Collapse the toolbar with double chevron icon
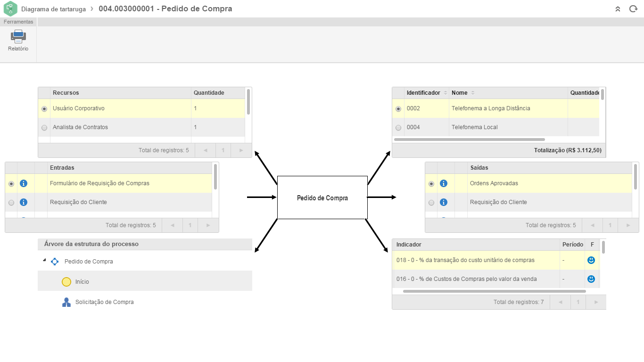This screenshot has height=362, width=644. click(x=618, y=9)
